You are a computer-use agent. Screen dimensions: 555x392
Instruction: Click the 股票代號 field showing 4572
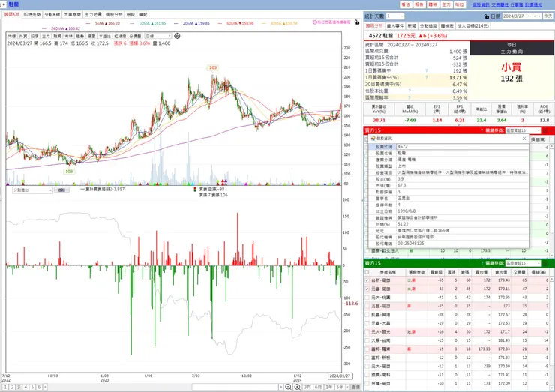pyautogui.click(x=462, y=146)
